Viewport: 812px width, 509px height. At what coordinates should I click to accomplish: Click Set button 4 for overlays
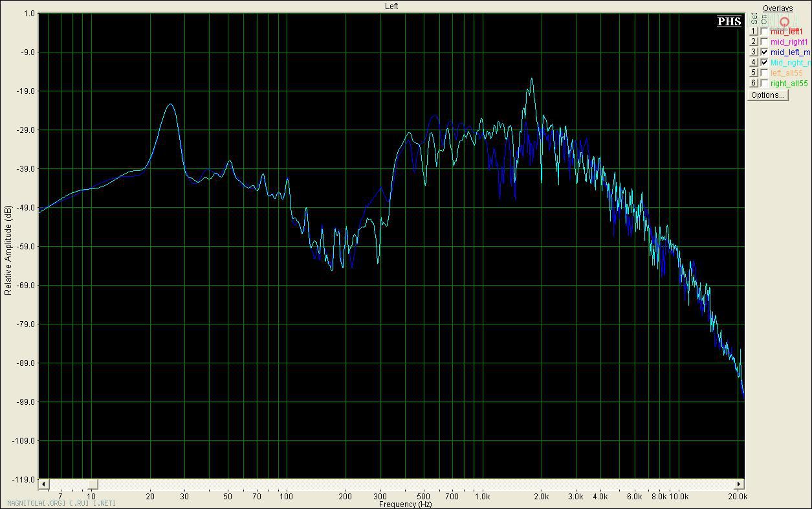(754, 62)
